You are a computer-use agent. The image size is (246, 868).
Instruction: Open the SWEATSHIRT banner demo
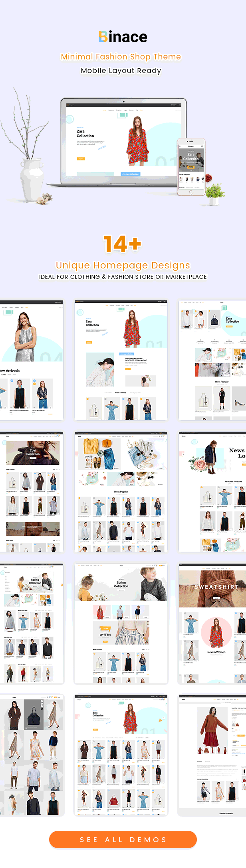(x=216, y=588)
